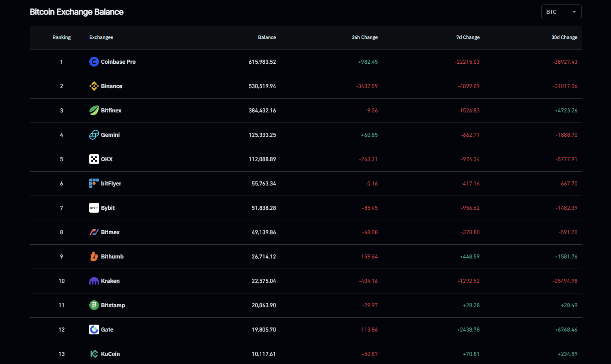Open the Bithumb exchange name
This screenshot has height=364, width=611.
click(x=112, y=256)
